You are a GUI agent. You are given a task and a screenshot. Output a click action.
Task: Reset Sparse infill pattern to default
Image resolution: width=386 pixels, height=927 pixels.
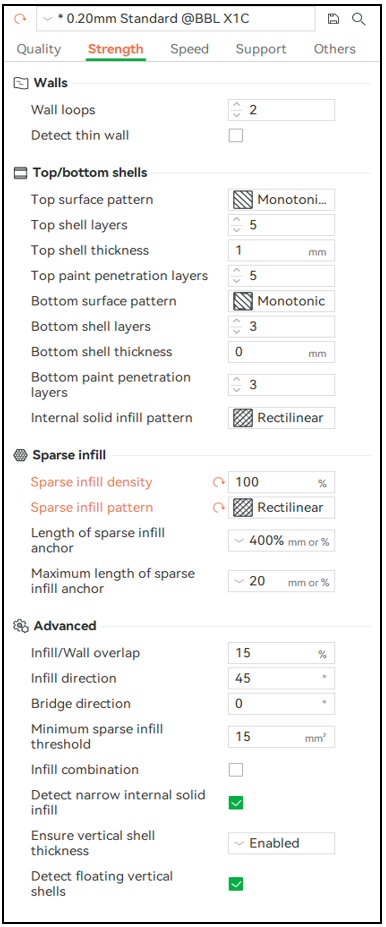(219, 508)
